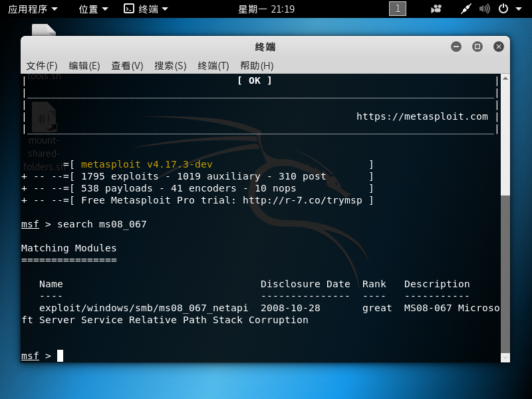Viewport: 532px width, 399px height.
Task: Click the great rank value
Action: click(x=377, y=308)
